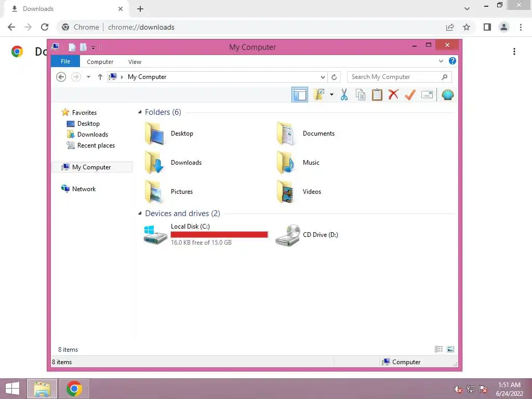Bookmark this page with the star
The height and width of the screenshot is (399, 532).
pos(467,27)
